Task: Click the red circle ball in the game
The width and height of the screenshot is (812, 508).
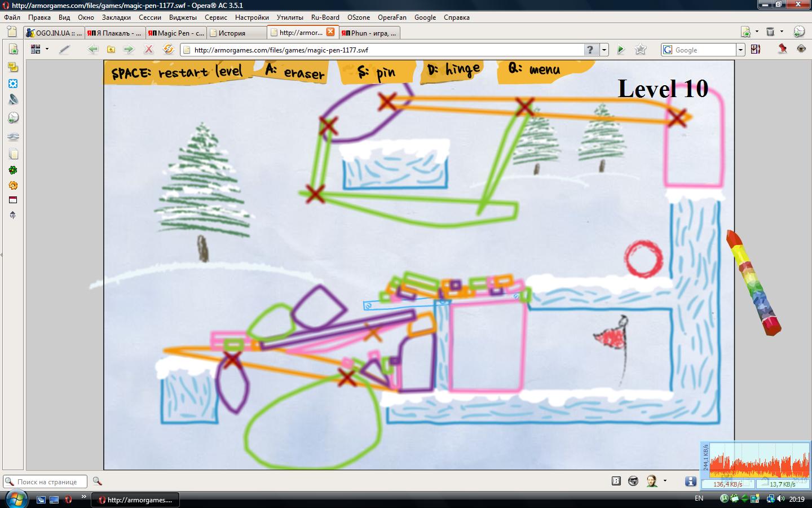Action: point(643,259)
